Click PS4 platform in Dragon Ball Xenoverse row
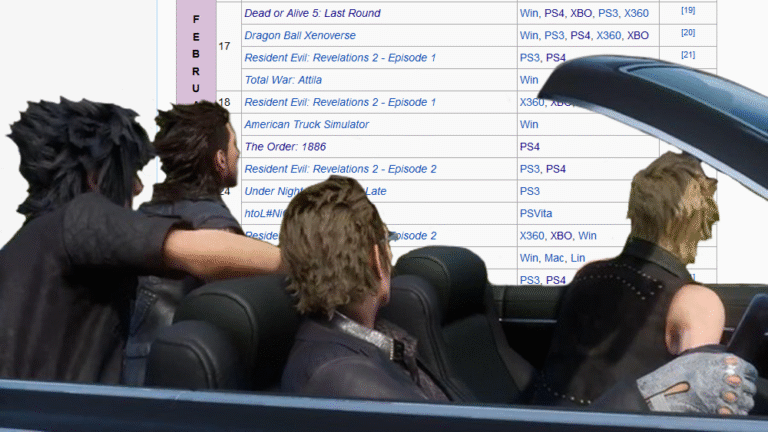The width and height of the screenshot is (768, 432). click(x=580, y=35)
